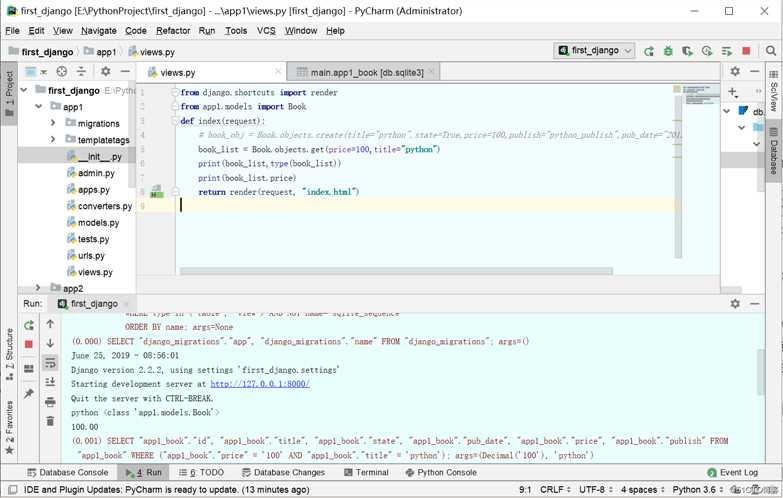This screenshot has width=783, height=498.
Task: Open the VCS menu
Action: click(266, 30)
